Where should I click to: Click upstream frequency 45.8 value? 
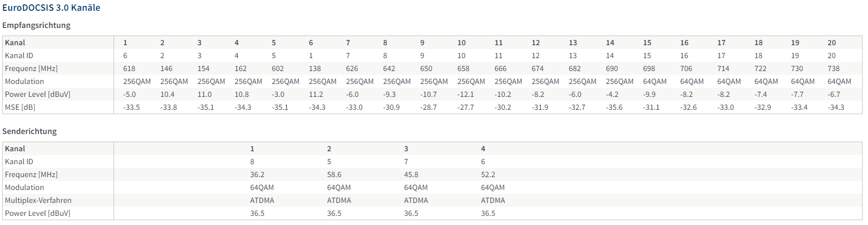click(411, 174)
